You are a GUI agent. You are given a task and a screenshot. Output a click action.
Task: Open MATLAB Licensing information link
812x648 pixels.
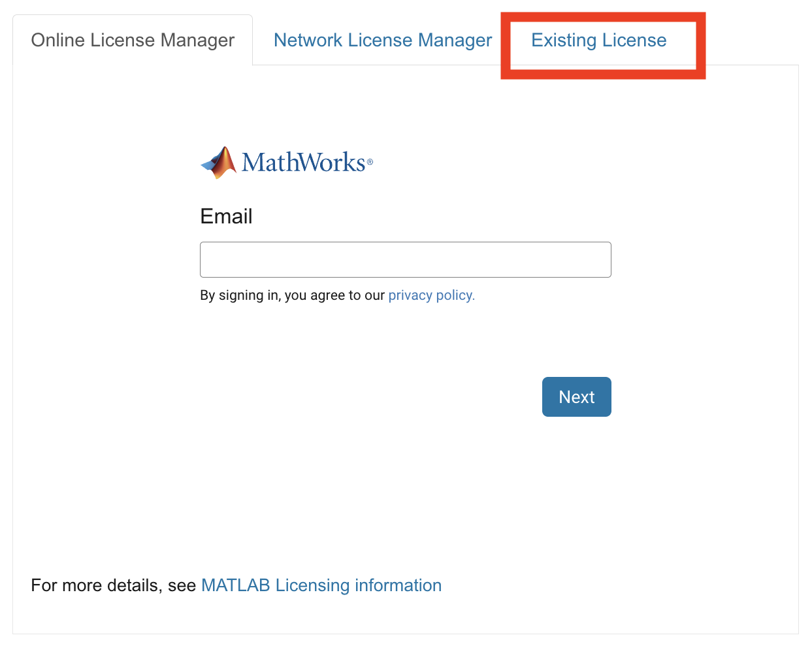click(x=321, y=585)
